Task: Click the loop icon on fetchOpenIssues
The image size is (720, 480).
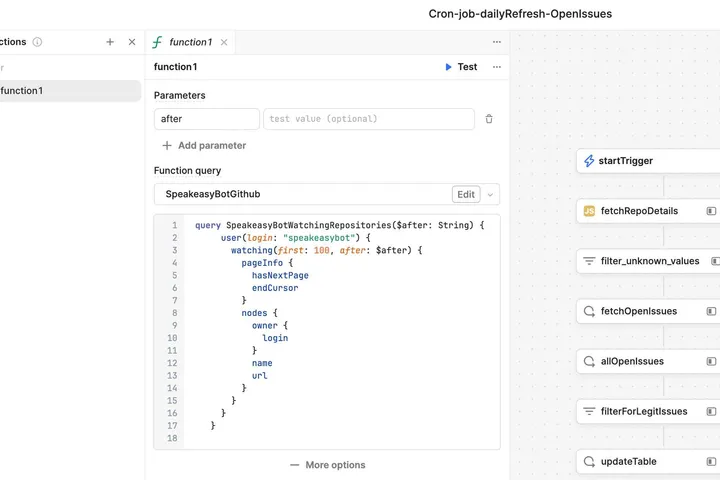Action: (589, 311)
